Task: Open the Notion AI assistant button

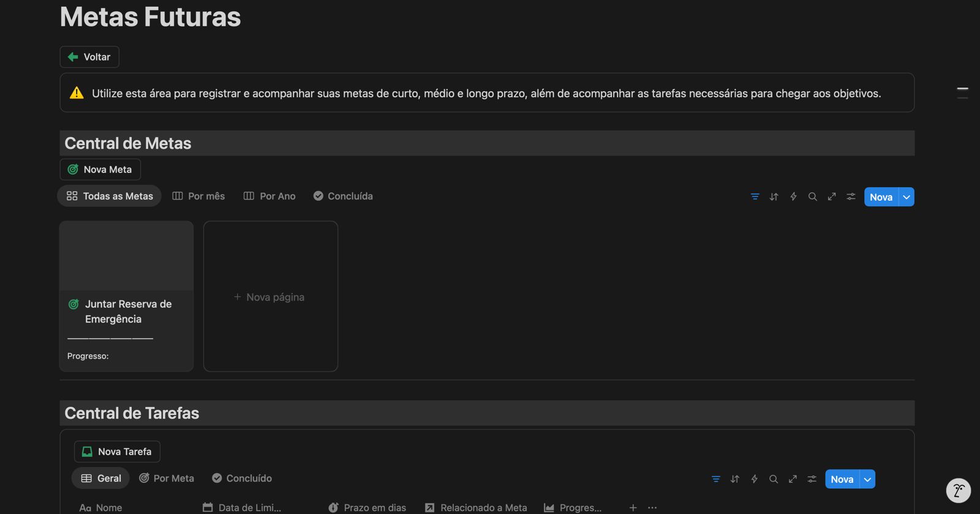Action: (959, 490)
